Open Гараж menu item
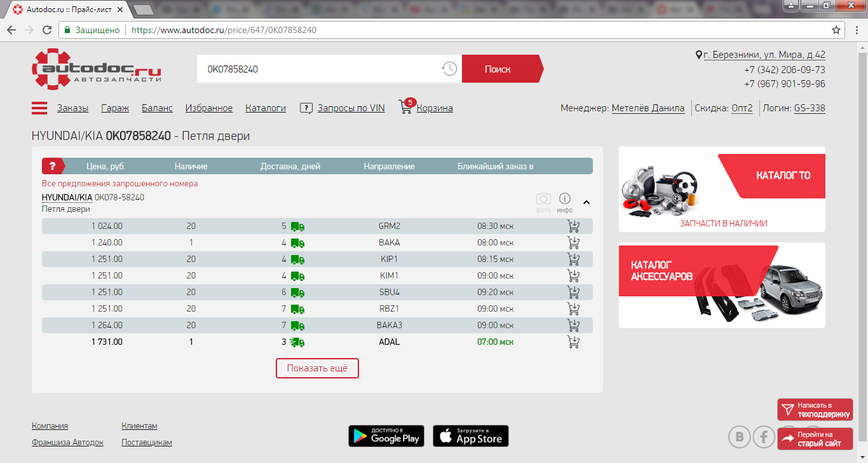Viewport: 868px width, 463px height. coord(115,108)
